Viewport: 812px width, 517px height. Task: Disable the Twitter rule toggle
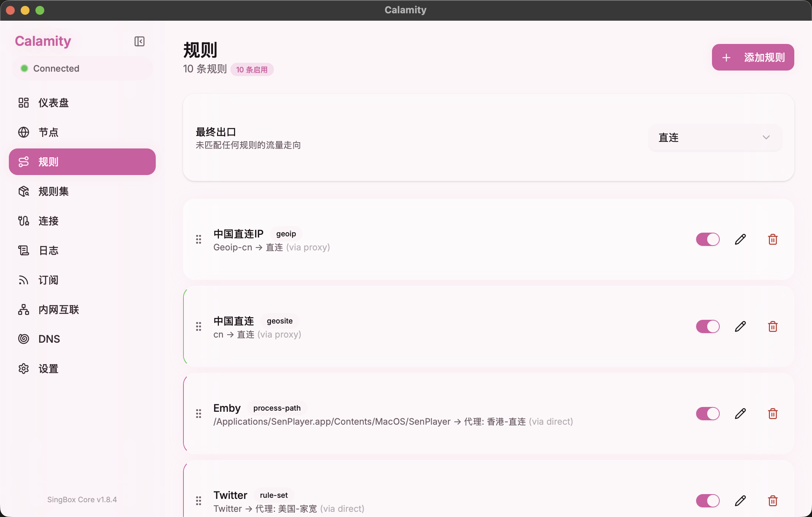click(708, 501)
